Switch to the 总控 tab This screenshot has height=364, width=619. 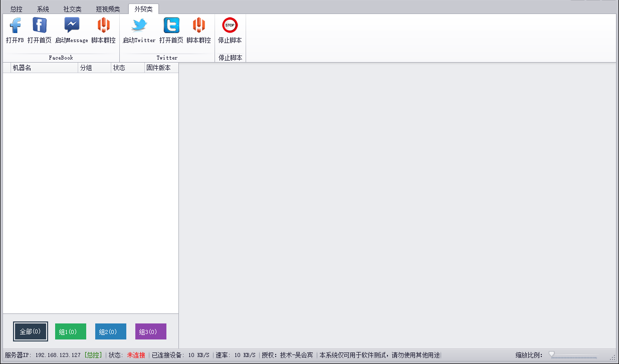[x=17, y=9]
